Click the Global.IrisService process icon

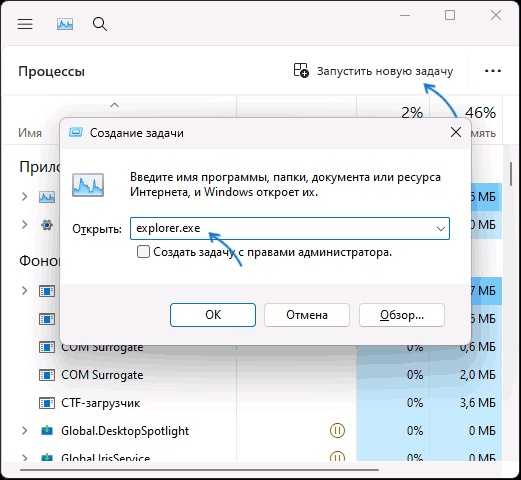click(x=47, y=457)
